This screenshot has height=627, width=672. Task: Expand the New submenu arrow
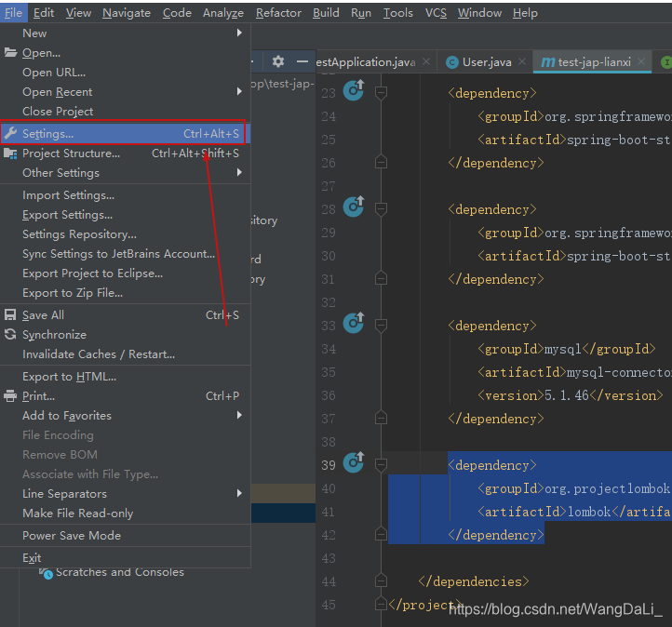(x=239, y=33)
